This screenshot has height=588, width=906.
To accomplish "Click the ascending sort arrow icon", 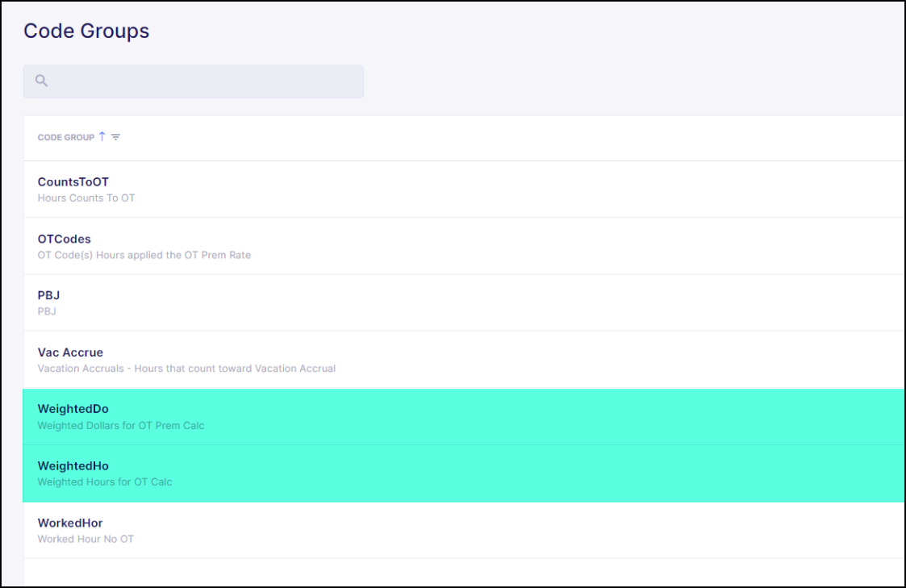I will [102, 137].
